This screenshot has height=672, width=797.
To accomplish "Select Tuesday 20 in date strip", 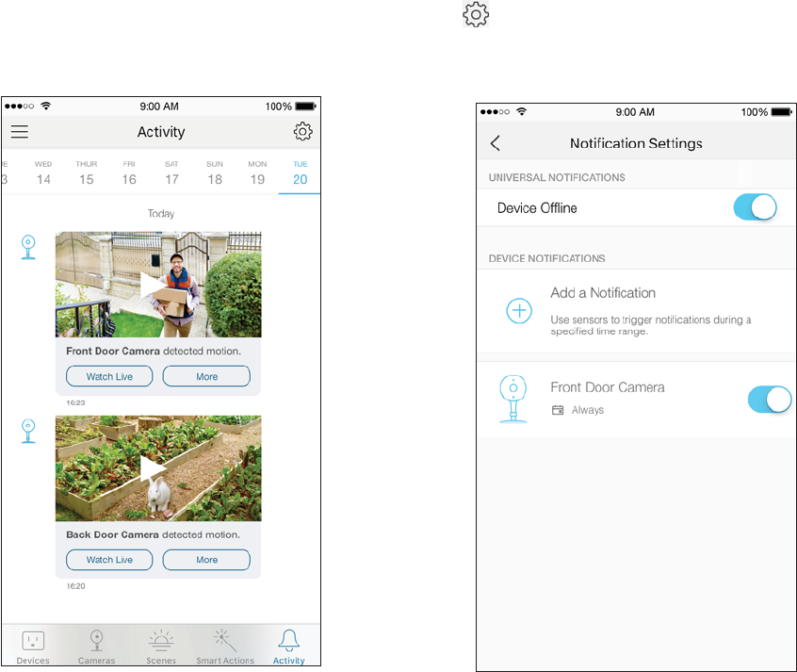I will click(x=300, y=173).
